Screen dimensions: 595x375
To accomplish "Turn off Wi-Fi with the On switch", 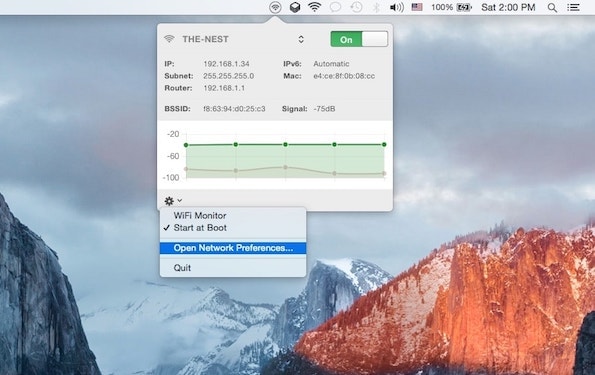I will (359, 39).
